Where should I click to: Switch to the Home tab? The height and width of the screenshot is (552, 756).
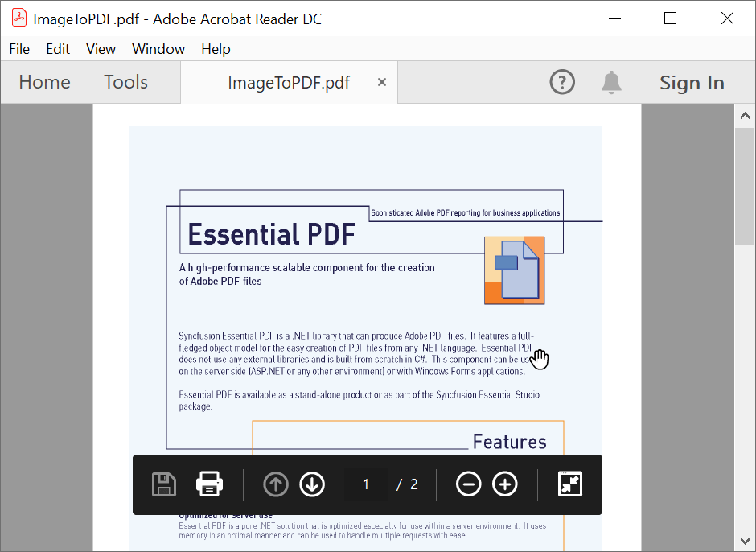pos(44,81)
